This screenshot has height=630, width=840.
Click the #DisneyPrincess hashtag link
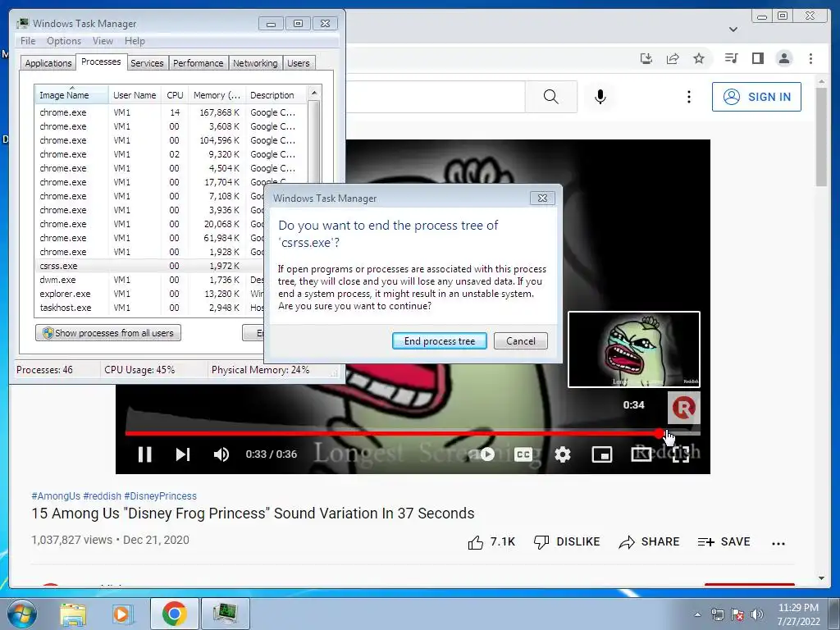tap(160, 496)
